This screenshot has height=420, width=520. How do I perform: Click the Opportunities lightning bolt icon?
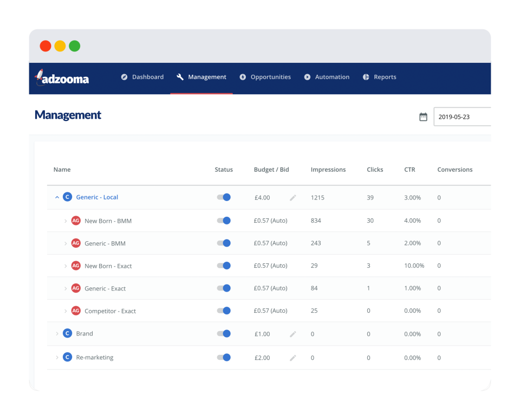coord(243,77)
